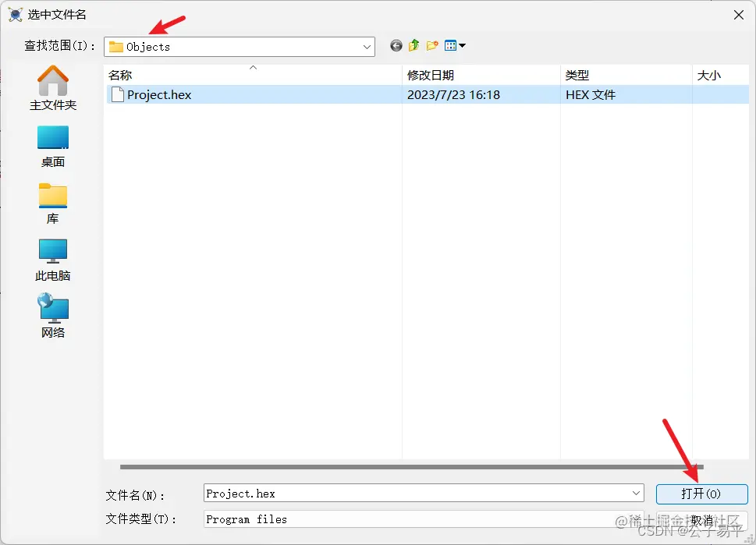Create a new folder
Viewport: 756px width, 545px height.
tap(432, 46)
